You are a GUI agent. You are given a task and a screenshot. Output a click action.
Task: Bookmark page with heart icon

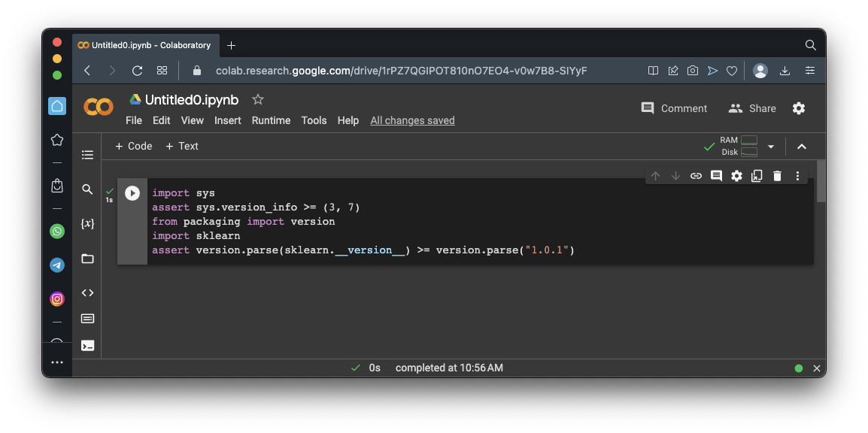(x=732, y=70)
